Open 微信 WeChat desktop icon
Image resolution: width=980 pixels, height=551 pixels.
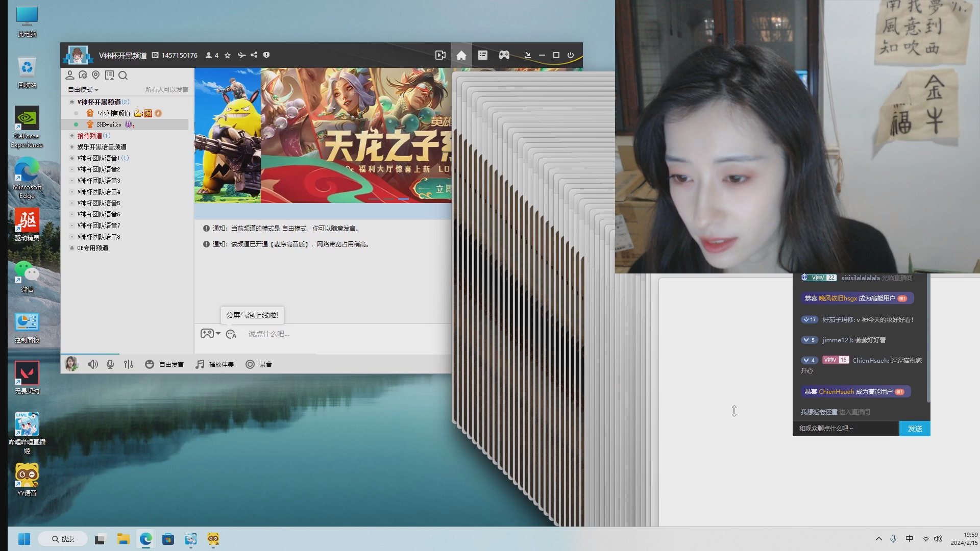click(x=27, y=277)
